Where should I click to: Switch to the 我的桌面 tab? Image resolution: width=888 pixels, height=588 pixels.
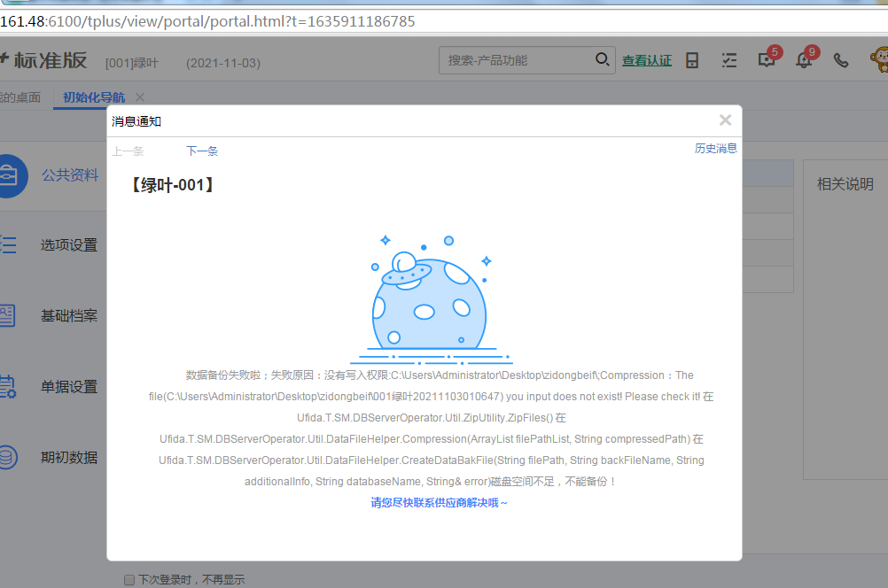(20, 97)
